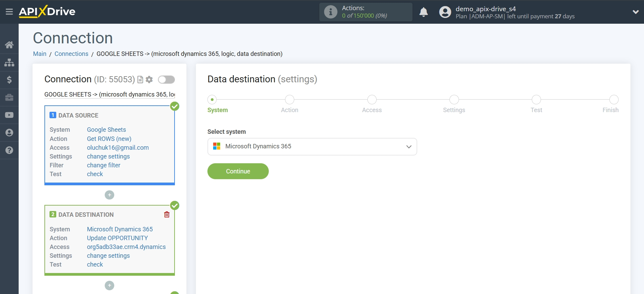Go to Home in sidebar
Viewport: 644px width, 294px height.
pyautogui.click(x=9, y=45)
